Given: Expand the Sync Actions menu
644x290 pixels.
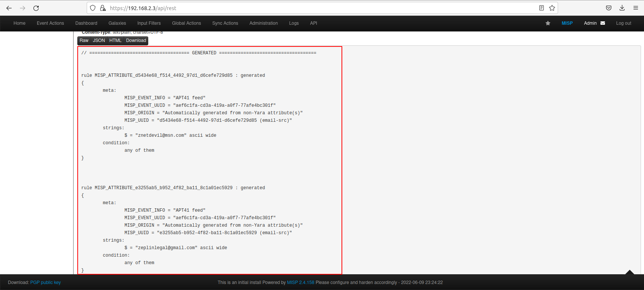Looking at the screenshot, I should (225, 23).
